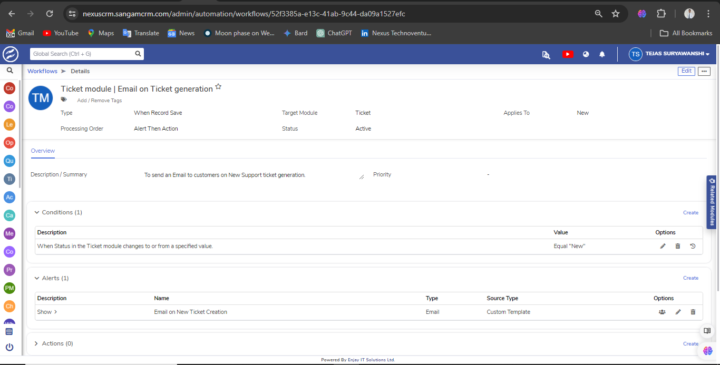Screen dimensions: 720x365
Task: Open the Qu module in sidebar
Action: pyautogui.click(x=9, y=161)
